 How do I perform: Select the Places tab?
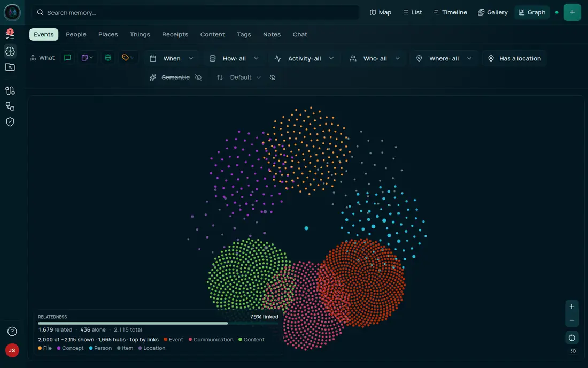coord(108,35)
